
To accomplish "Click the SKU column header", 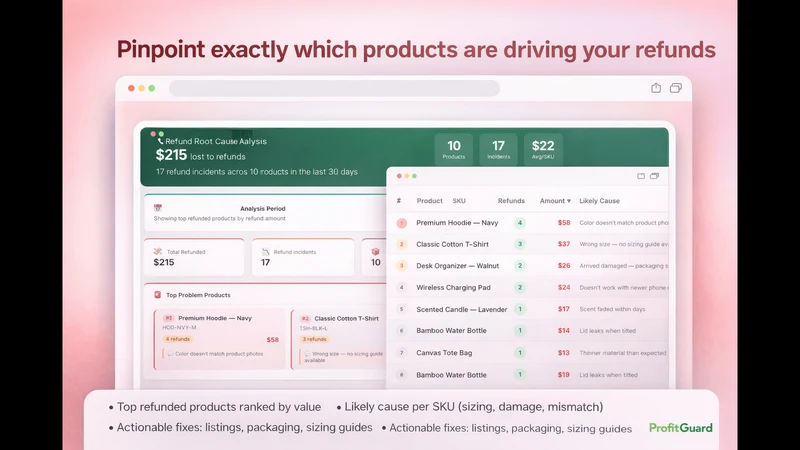I will click(x=459, y=201).
